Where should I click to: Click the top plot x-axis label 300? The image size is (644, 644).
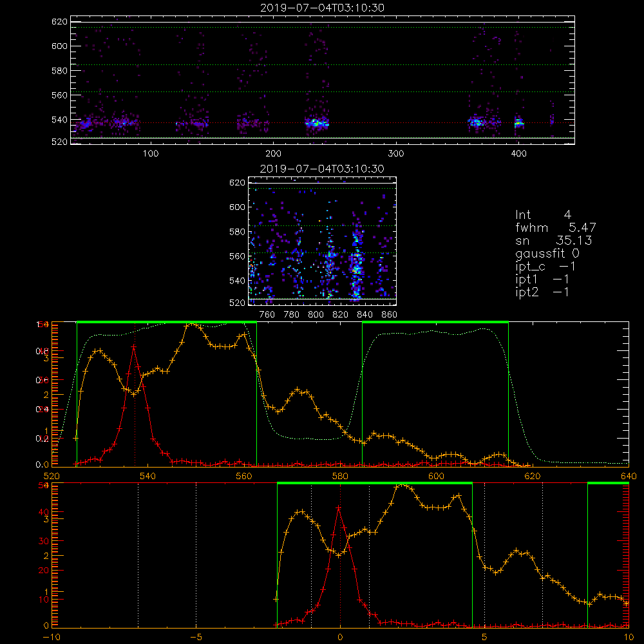[396, 154]
